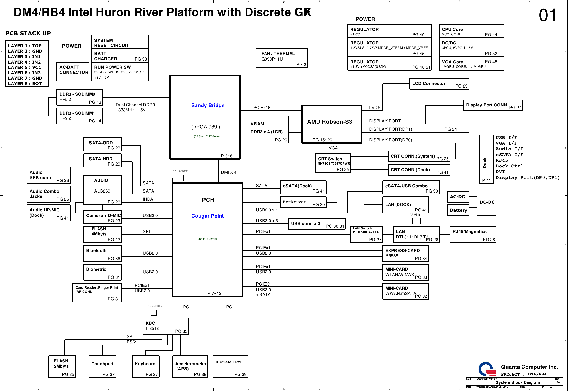Click the FAN / THERMAL G990P11U block
This screenshot has height=392, width=568.
(281, 58)
